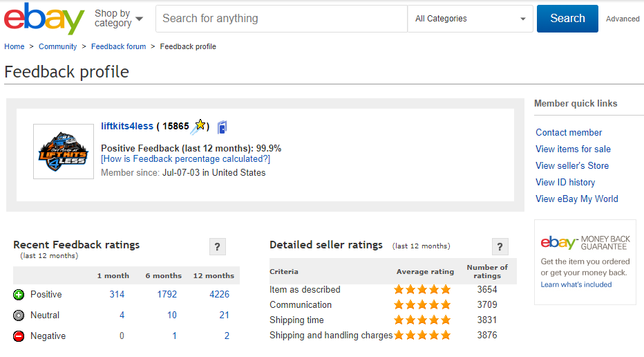Image resolution: width=644 pixels, height=357 pixels.
Task: Open the Advanced search link
Action: click(622, 19)
